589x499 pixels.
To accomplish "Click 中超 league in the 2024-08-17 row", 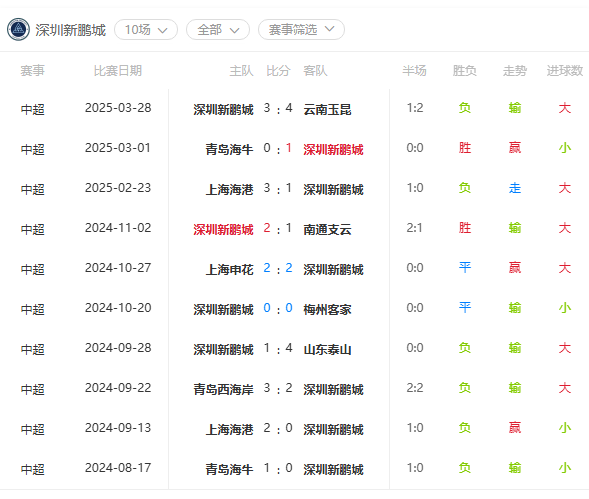I will click(x=33, y=469).
